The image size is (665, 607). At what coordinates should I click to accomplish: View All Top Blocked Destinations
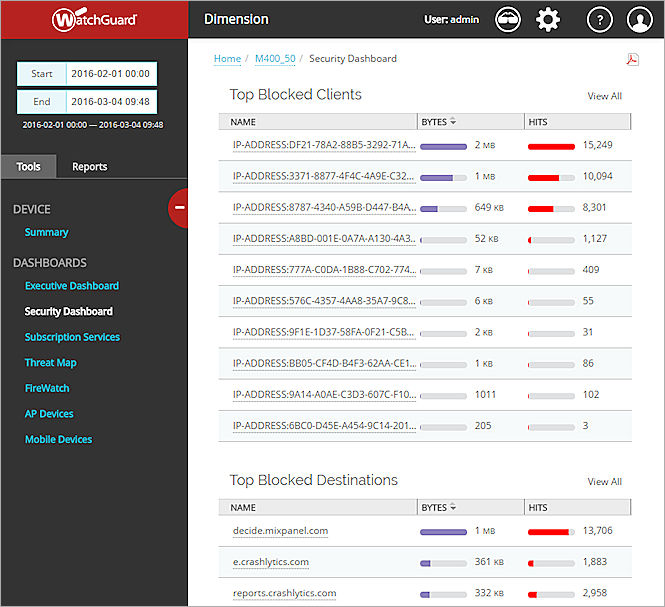tap(604, 481)
